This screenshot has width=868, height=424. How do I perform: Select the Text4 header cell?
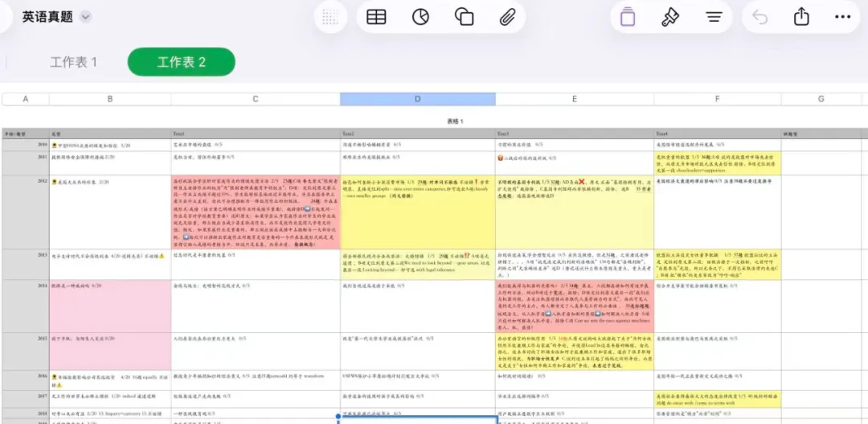tap(718, 134)
